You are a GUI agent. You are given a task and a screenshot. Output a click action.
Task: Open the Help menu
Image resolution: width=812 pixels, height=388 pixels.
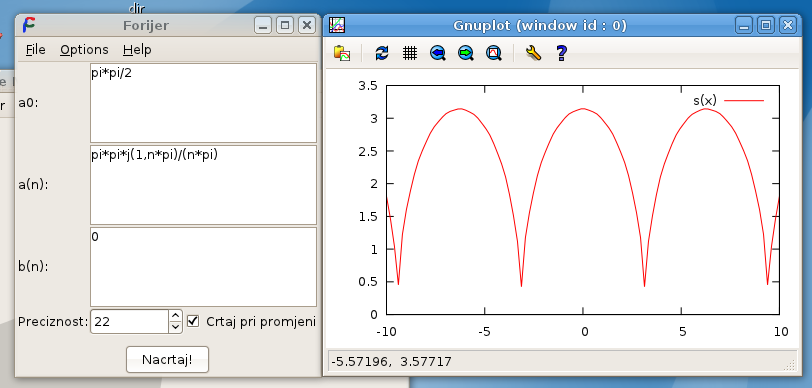137,50
